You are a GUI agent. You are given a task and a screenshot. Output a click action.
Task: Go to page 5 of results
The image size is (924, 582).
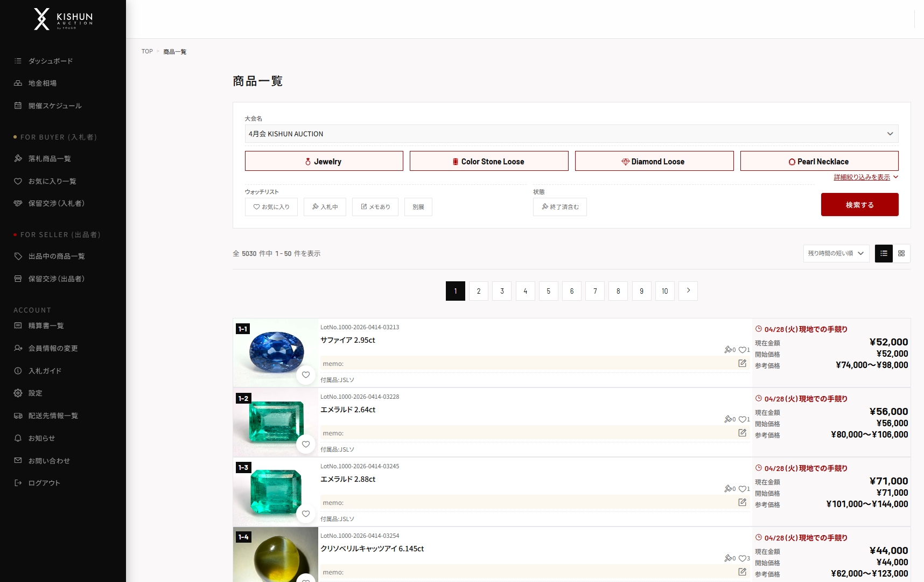pos(548,291)
